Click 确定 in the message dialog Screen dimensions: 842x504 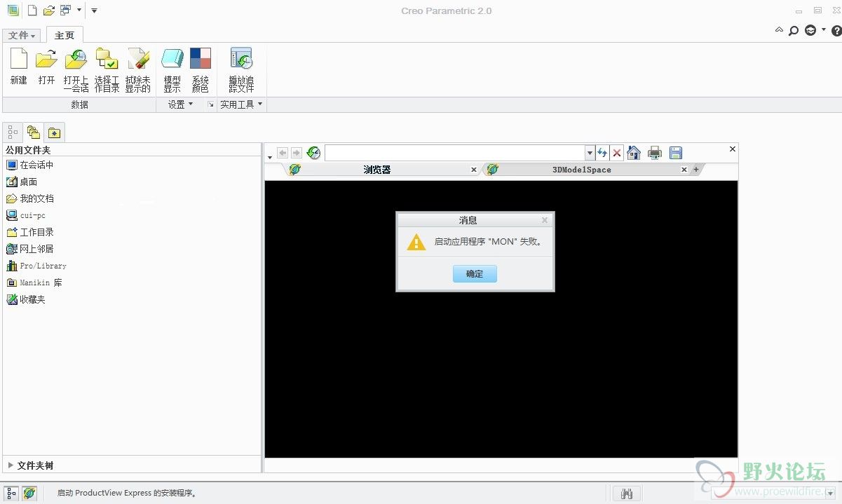475,273
